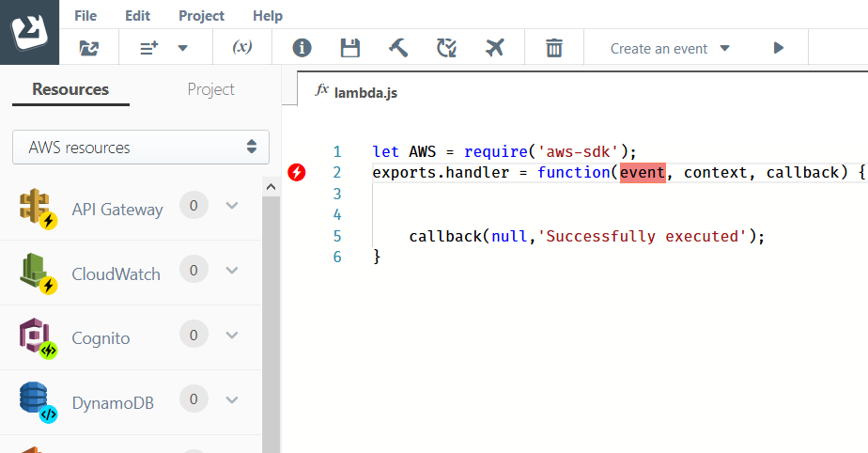Click the resources panel scrollbar thumb
This screenshot has width=868, height=453.
click(x=271, y=324)
